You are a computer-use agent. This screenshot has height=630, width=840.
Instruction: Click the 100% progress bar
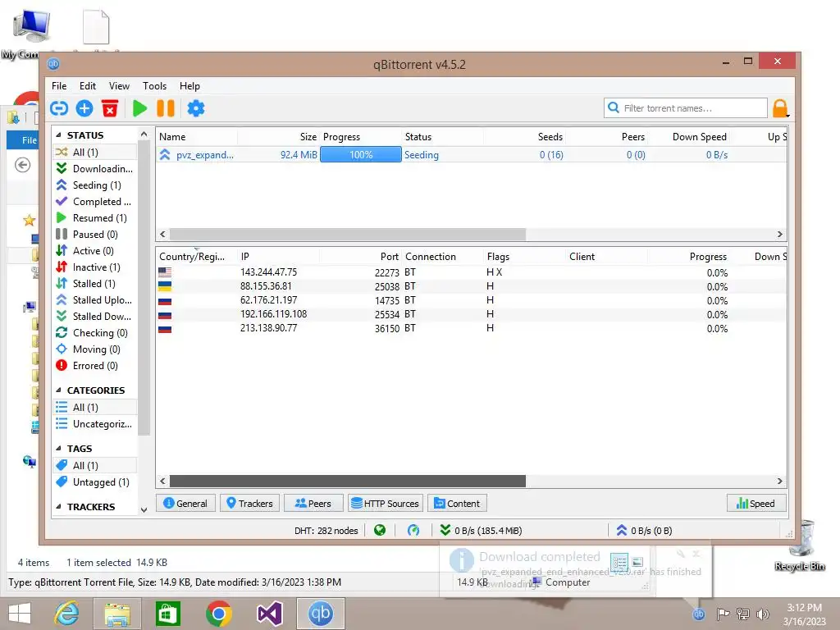(361, 155)
